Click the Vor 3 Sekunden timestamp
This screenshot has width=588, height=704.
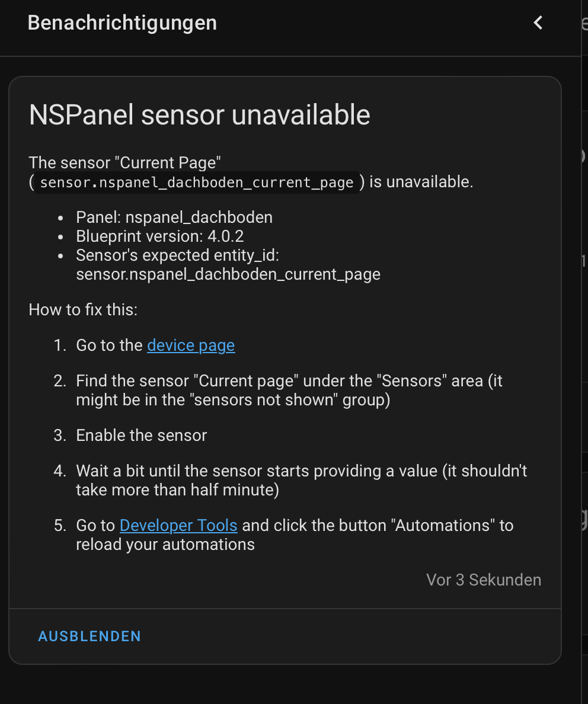point(484,580)
